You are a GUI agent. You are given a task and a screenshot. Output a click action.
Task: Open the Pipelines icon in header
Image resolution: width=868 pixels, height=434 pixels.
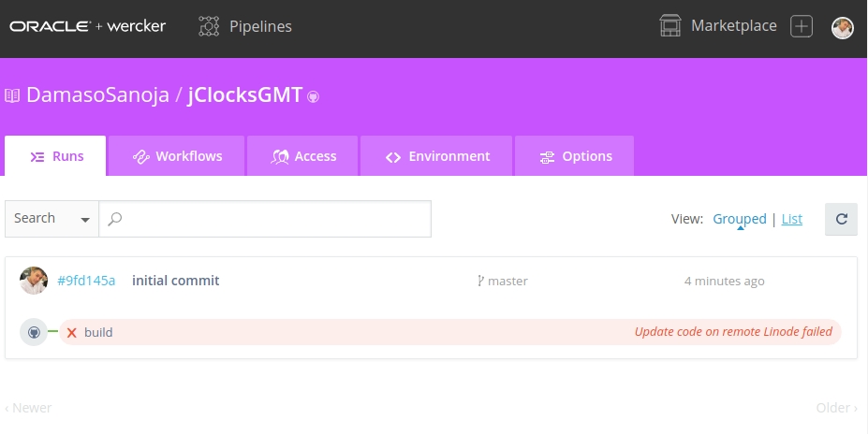[x=209, y=26]
